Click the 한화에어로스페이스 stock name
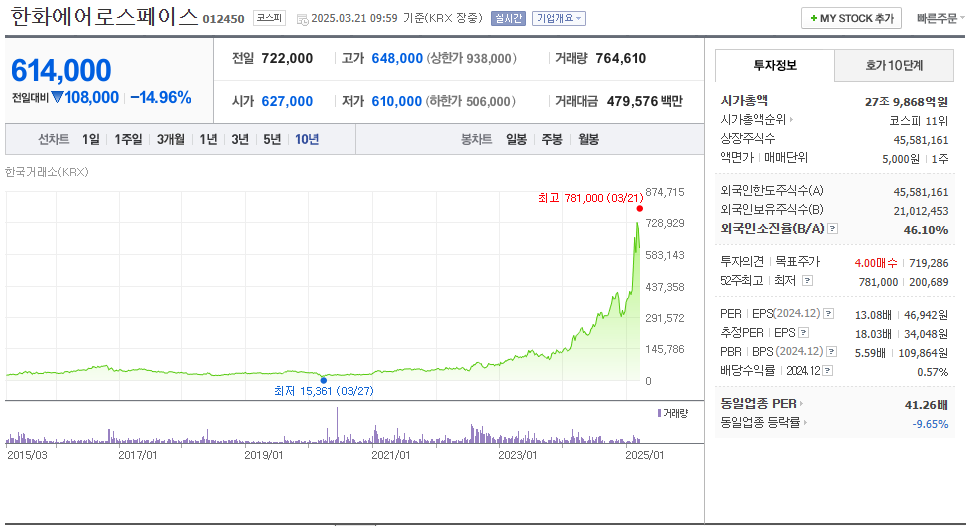Viewport: 968px width, 526px height. pos(104,17)
